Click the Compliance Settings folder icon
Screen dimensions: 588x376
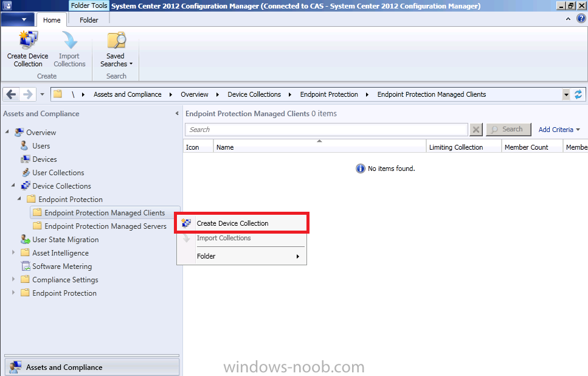(25, 279)
